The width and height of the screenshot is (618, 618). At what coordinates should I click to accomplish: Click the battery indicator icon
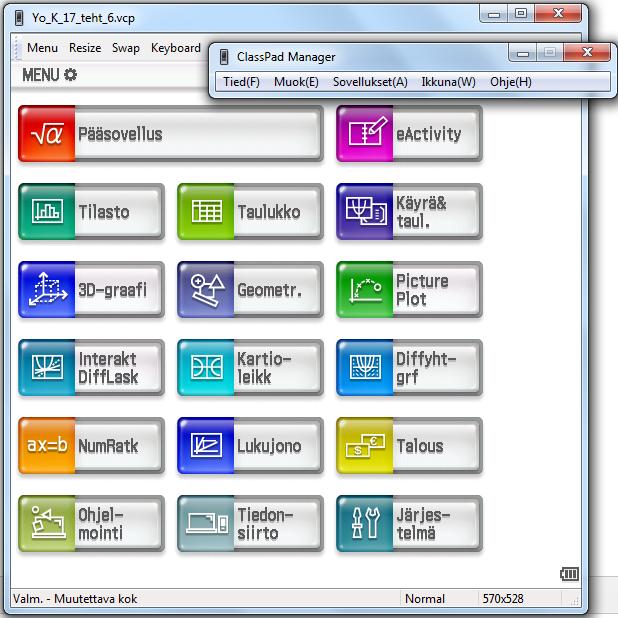pos(570,574)
